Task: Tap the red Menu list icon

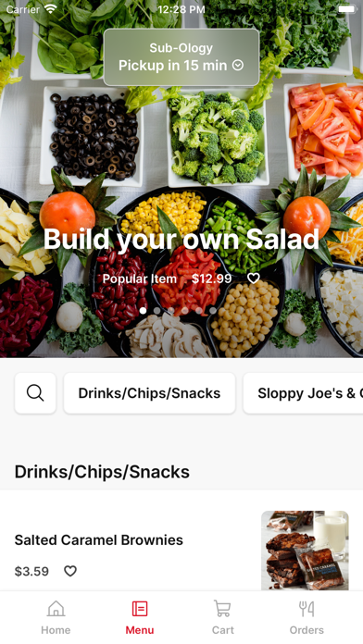Action: tap(140, 609)
